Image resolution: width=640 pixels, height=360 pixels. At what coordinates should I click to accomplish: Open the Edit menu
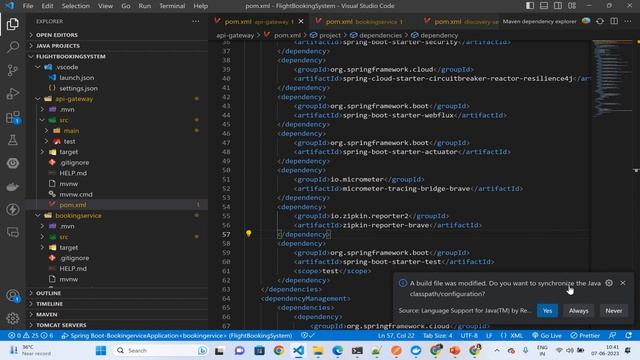point(47,6)
